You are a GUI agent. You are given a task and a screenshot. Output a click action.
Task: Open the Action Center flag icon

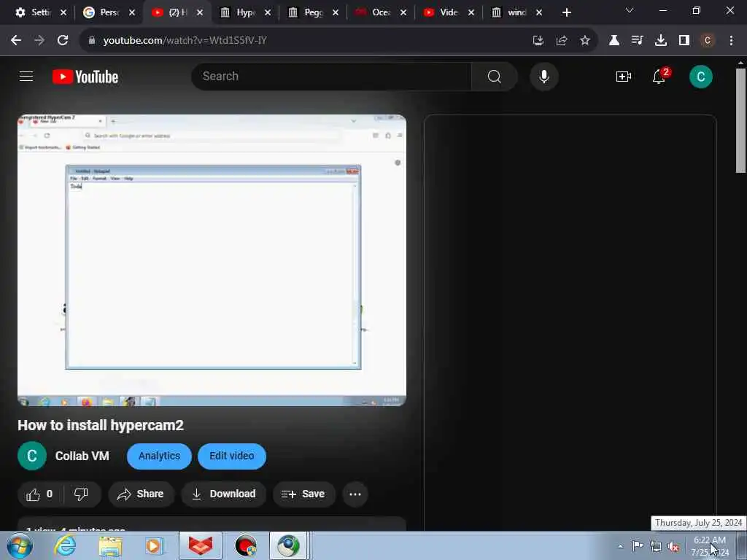638,545
